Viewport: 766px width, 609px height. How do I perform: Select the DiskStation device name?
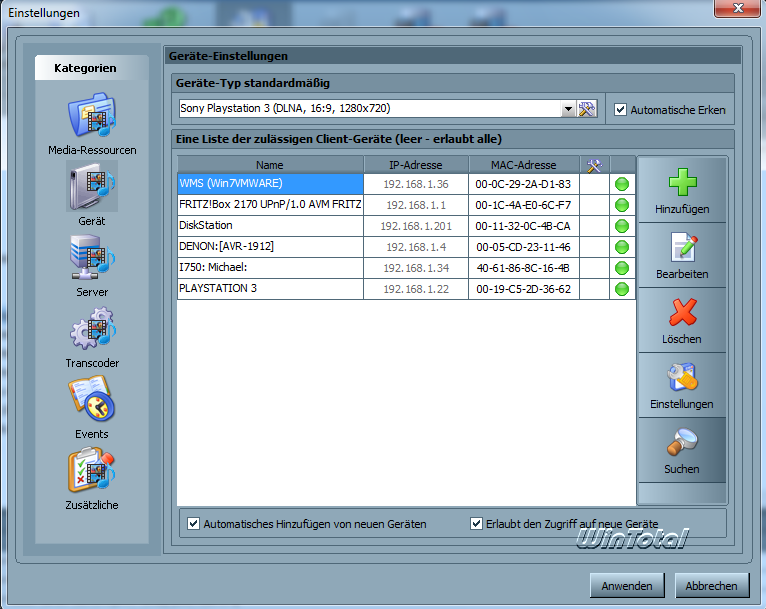[x=206, y=225]
